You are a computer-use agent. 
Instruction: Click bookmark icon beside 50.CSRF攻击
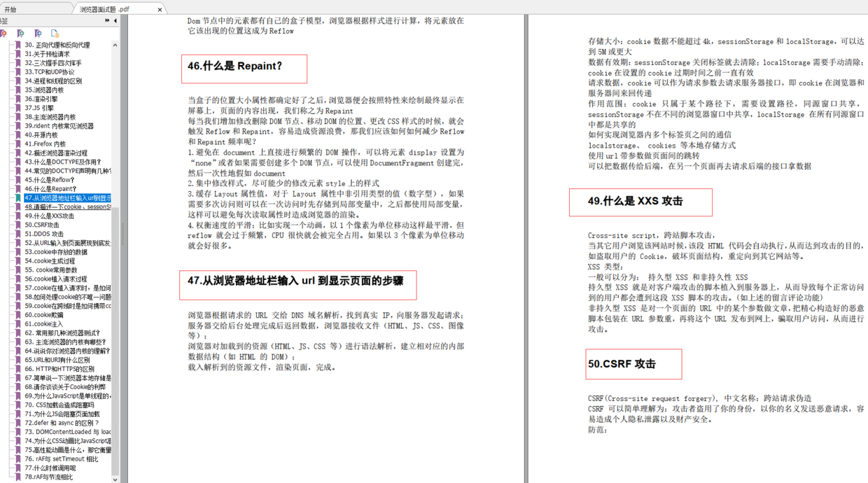[x=19, y=225]
